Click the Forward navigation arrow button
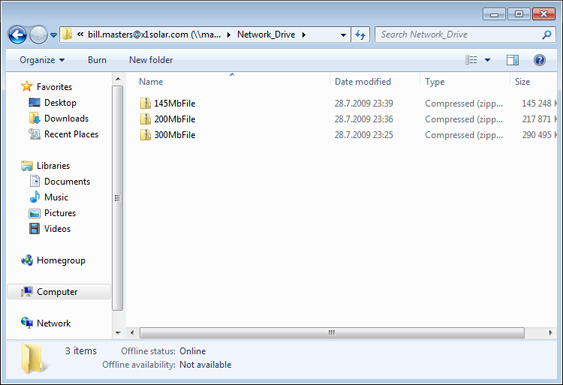Image resolution: width=563 pixels, height=385 pixels. point(38,35)
